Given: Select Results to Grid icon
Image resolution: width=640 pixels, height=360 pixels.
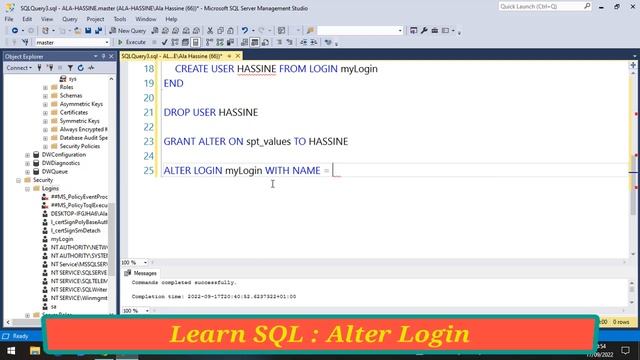Looking at the screenshot, I should click(x=255, y=42).
